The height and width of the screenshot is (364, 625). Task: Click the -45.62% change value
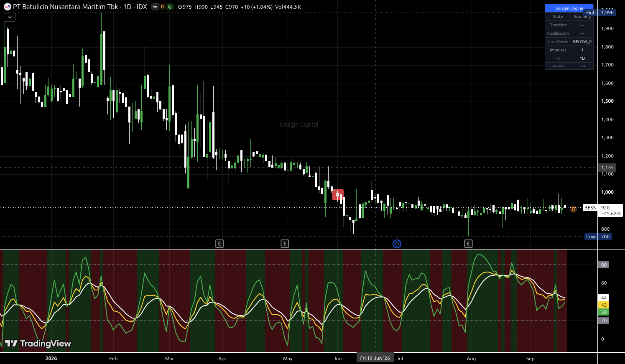[611, 214]
